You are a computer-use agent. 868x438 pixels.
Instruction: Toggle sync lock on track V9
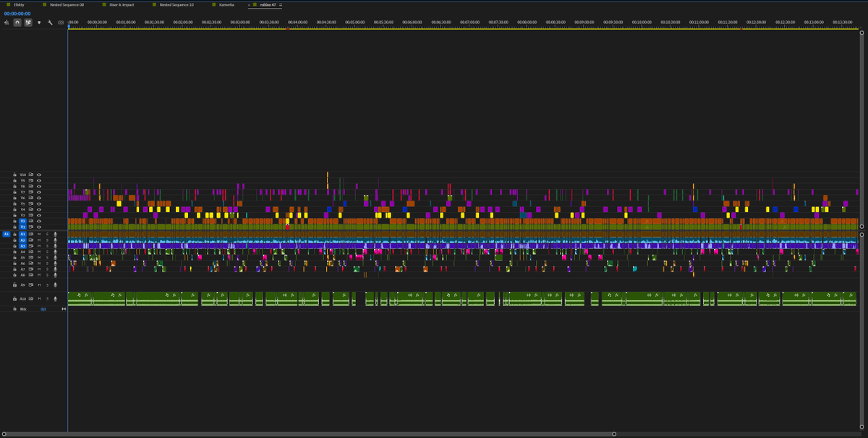pos(31,180)
